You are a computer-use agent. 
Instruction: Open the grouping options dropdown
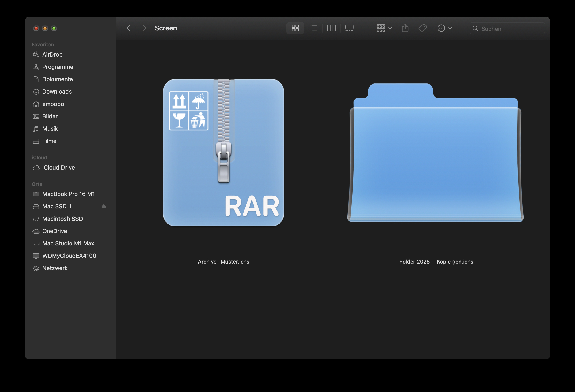[381, 28]
